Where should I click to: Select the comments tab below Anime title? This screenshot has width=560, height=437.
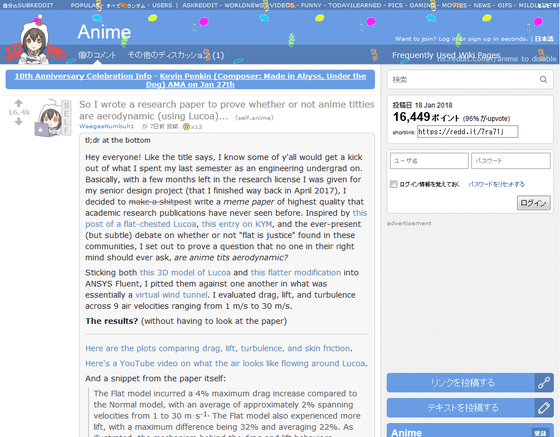pos(97,55)
